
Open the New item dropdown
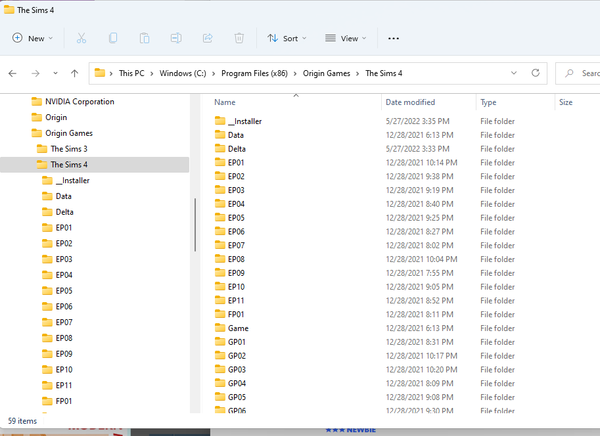[35, 38]
